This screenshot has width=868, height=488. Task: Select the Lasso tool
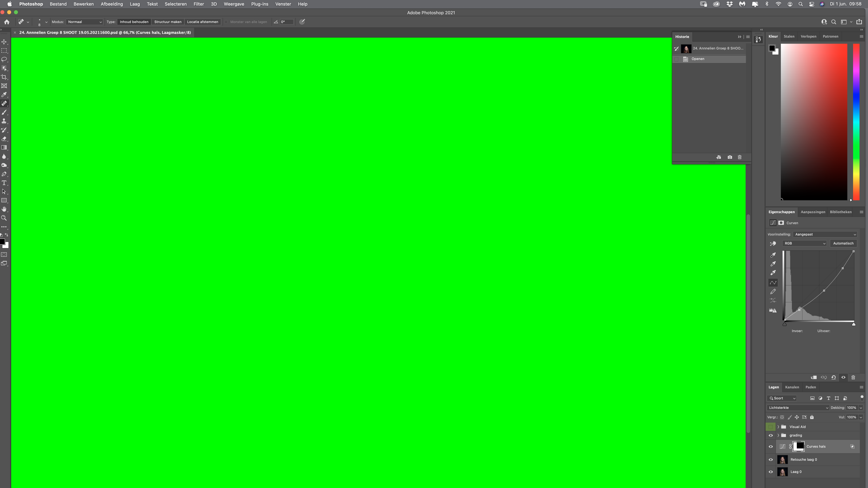point(4,60)
